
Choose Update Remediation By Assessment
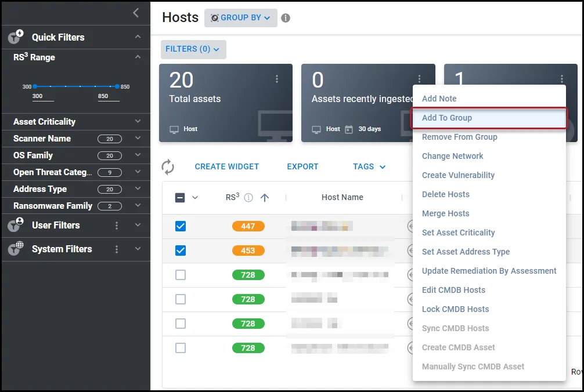pos(489,271)
